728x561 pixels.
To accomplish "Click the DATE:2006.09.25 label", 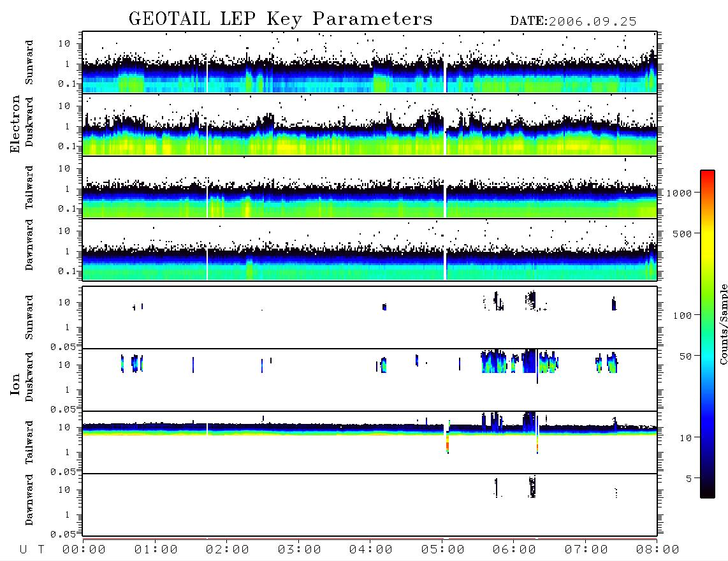I will (573, 22).
